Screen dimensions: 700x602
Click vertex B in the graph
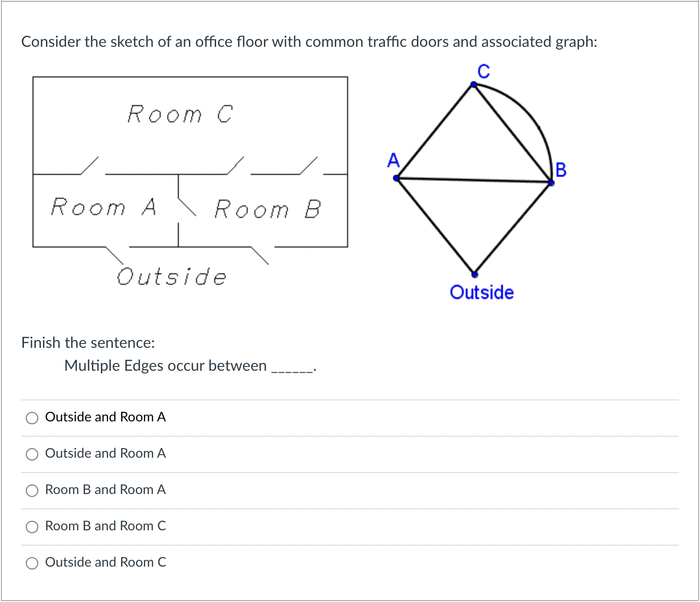point(551,183)
